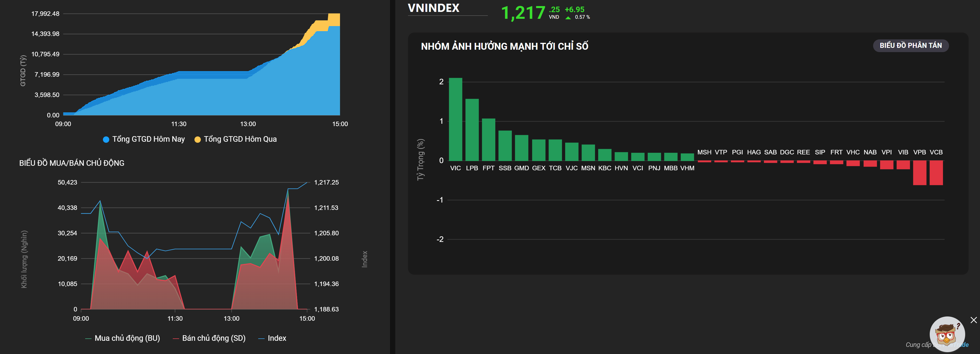The image size is (980, 354).
Task: Click the 50,423 volume axis value
Action: point(67,182)
